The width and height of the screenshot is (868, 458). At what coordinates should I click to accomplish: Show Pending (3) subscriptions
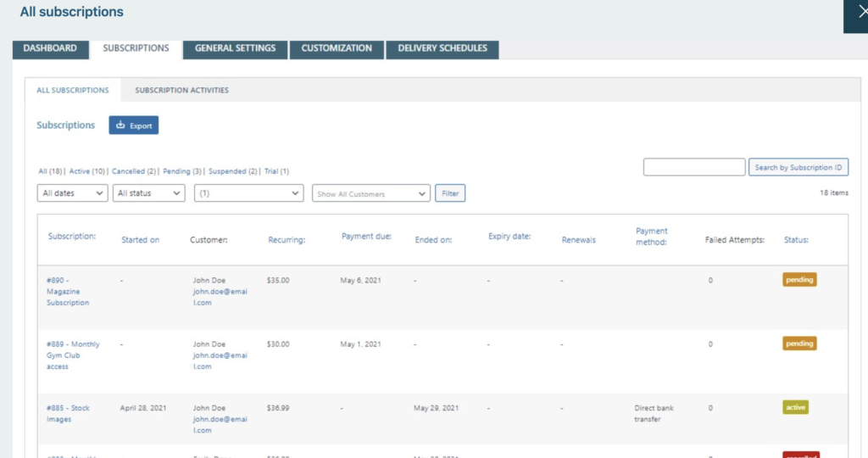coord(182,171)
